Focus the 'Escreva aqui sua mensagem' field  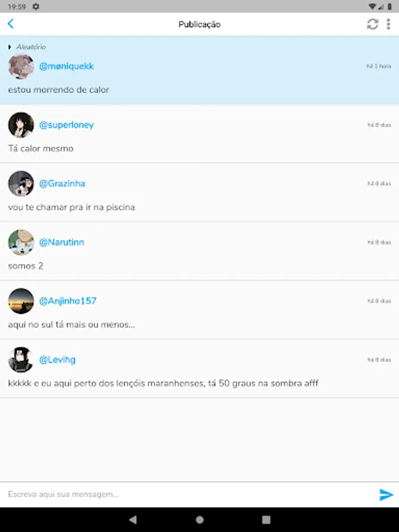click(x=189, y=494)
